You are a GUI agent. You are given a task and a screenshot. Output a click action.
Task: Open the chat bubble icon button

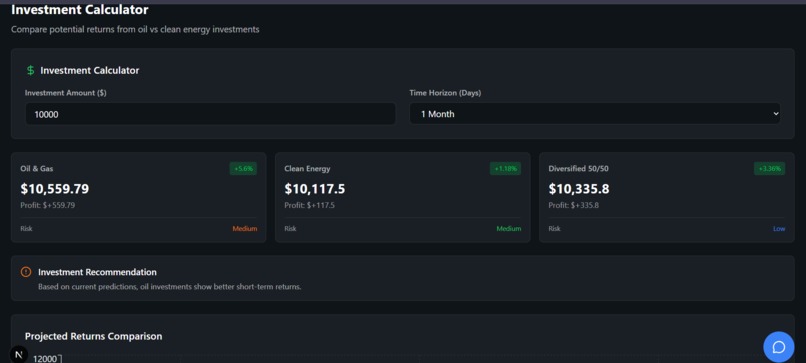point(778,347)
